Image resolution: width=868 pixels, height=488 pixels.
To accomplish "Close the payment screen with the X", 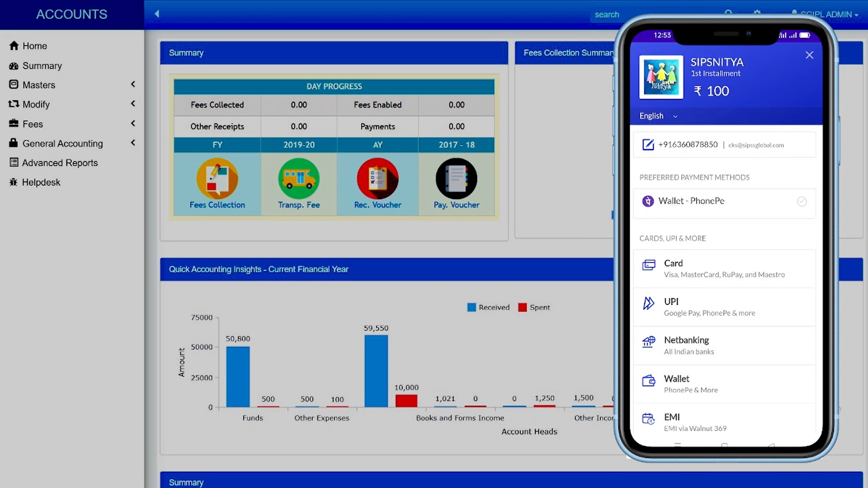I will tap(809, 55).
